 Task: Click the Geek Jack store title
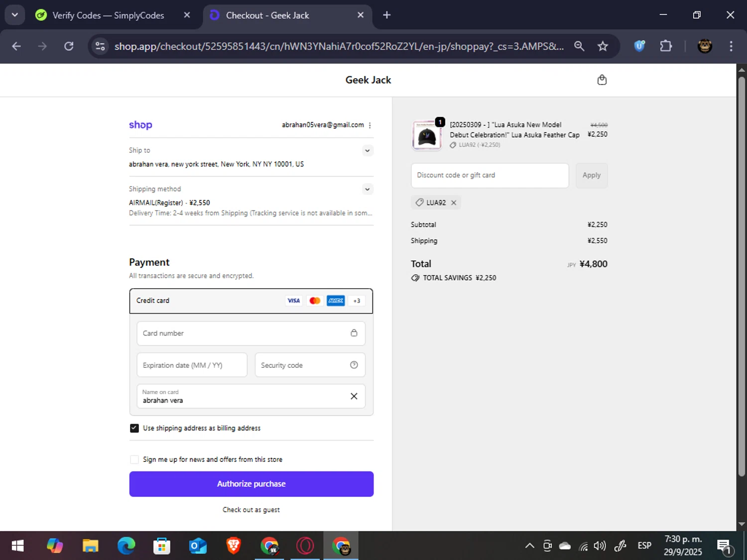tap(369, 80)
